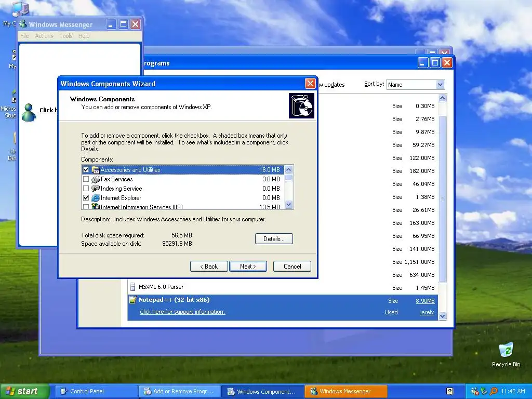532x399 pixels.
Task: Click programs list scroll up arrow
Action: [x=442, y=98]
